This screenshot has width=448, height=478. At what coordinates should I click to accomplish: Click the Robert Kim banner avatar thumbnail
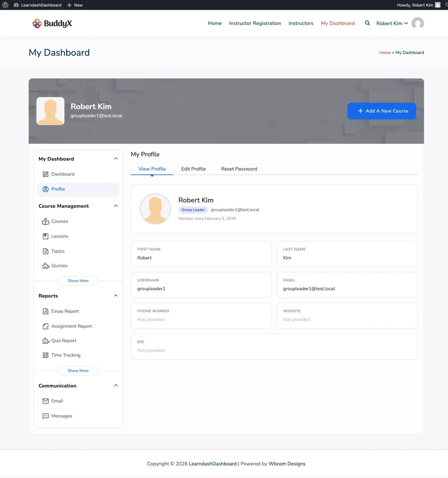pyautogui.click(x=50, y=111)
